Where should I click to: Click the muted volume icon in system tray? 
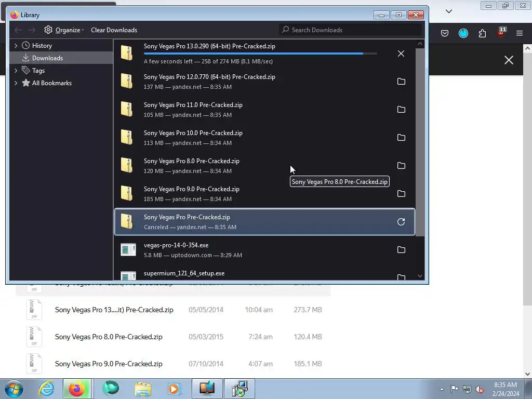[480, 389]
